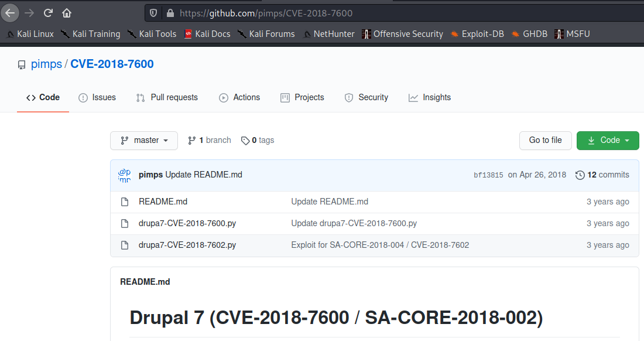Viewport: 644px width, 341px height.
Task: Open the CVE-2018-7600 repository title link
Action: point(112,64)
